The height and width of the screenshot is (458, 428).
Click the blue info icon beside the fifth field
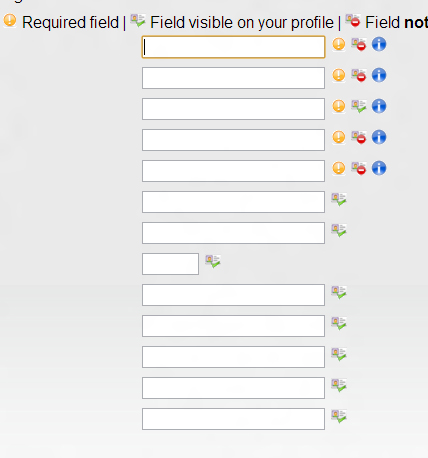379,168
